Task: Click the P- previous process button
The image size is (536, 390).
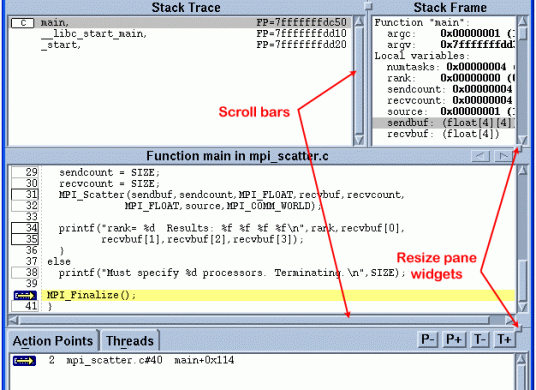Action: tap(428, 340)
